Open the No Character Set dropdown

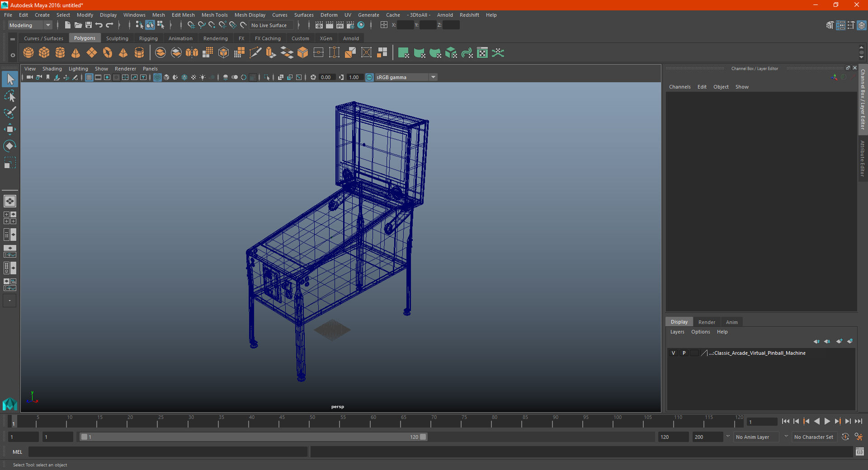(x=815, y=437)
